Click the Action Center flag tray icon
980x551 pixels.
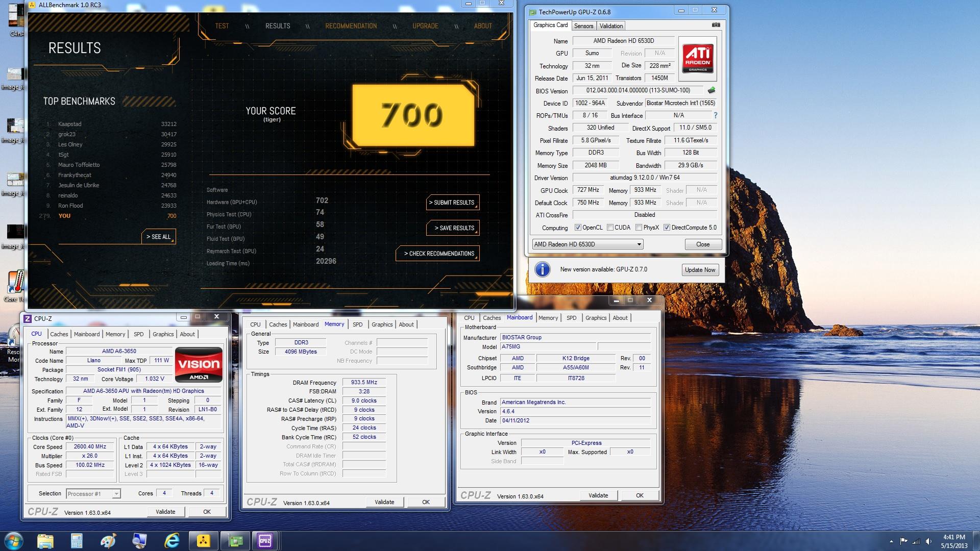point(903,541)
